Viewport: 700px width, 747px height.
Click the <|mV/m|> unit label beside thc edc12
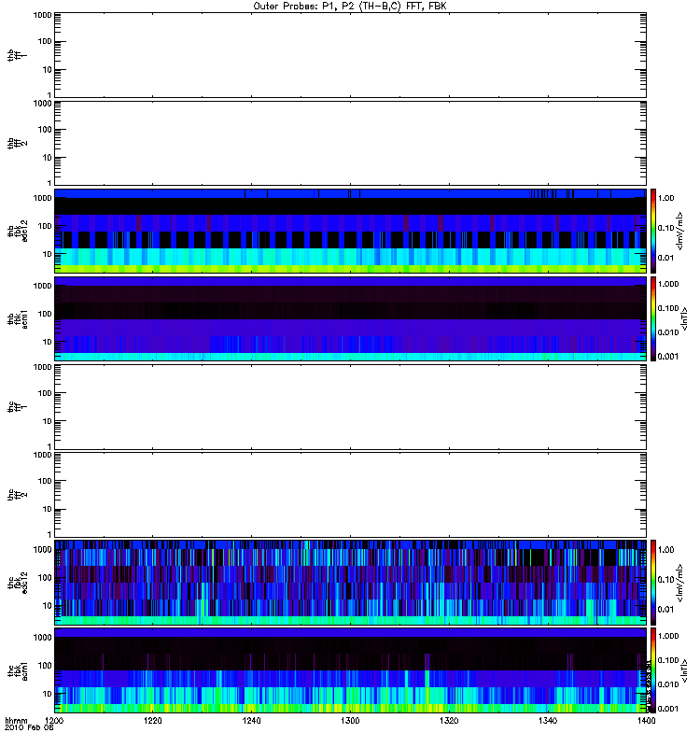point(680,583)
